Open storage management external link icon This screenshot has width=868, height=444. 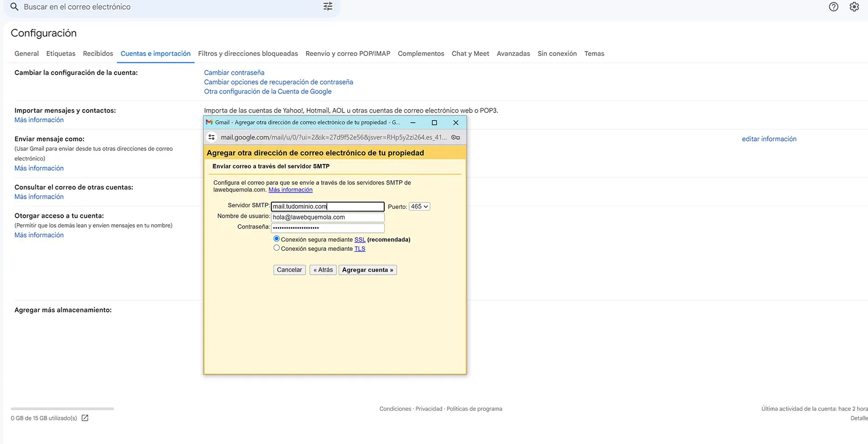pos(85,418)
